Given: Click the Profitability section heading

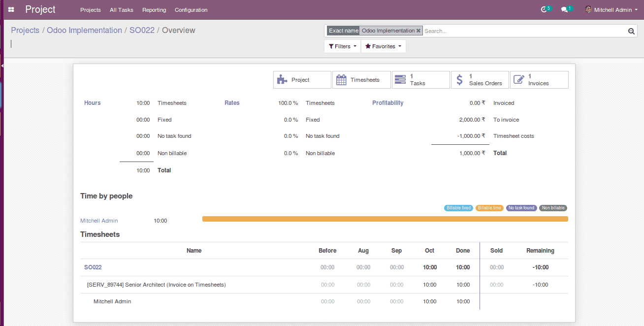Looking at the screenshot, I should point(387,103).
